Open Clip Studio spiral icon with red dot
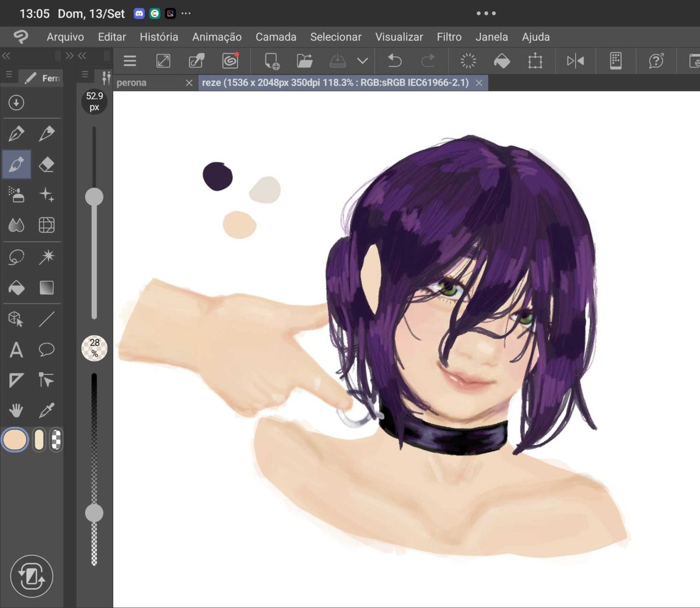 coord(230,61)
